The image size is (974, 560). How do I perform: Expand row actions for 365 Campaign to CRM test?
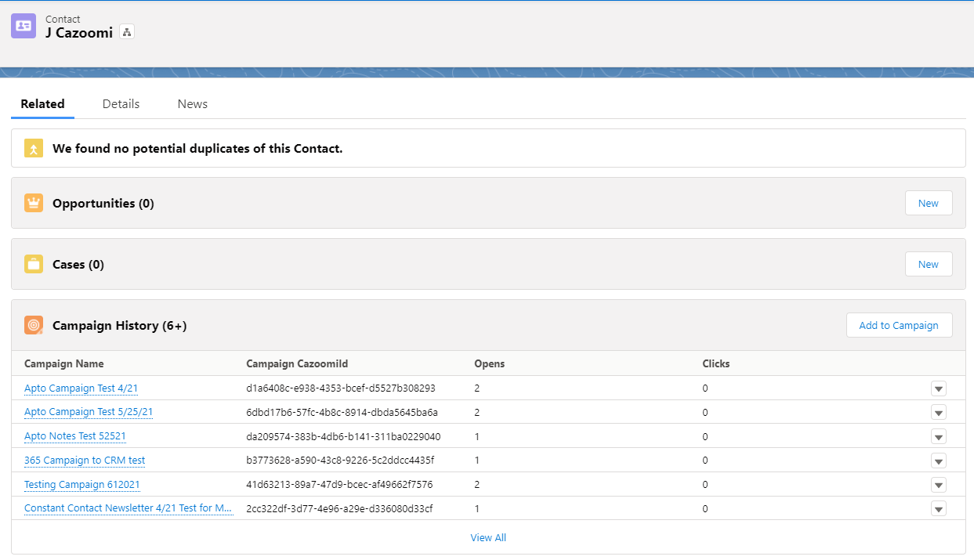(x=939, y=461)
